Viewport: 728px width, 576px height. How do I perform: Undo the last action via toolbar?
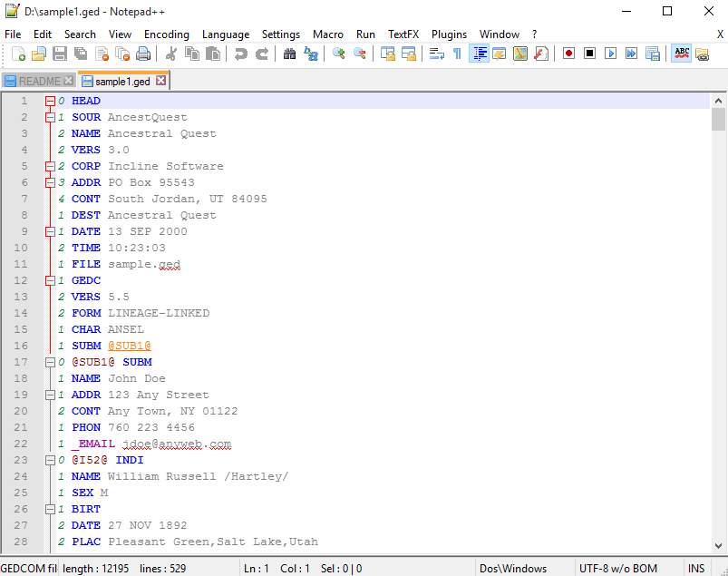pos(240,54)
